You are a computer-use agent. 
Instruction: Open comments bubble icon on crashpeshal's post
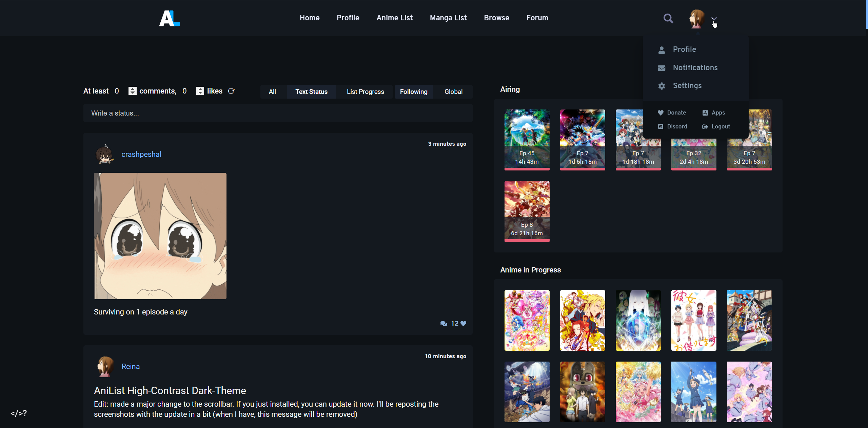pyautogui.click(x=443, y=324)
